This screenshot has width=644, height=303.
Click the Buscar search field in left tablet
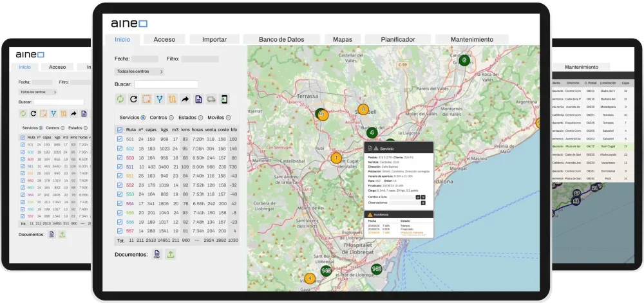pos(59,102)
